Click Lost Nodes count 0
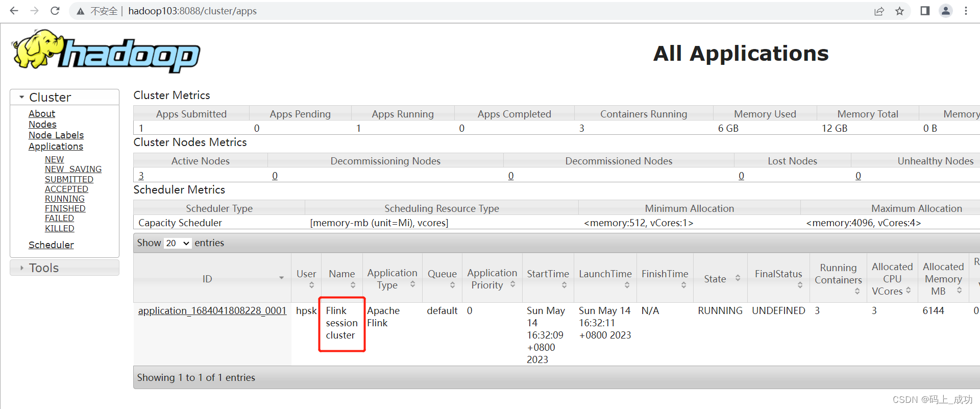 [741, 176]
